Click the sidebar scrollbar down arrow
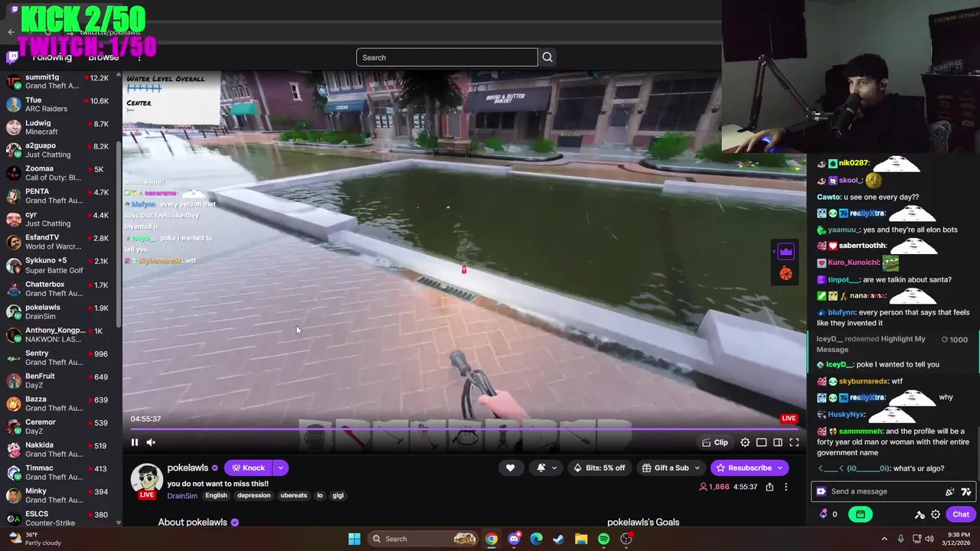The height and width of the screenshot is (551, 980). point(119,523)
